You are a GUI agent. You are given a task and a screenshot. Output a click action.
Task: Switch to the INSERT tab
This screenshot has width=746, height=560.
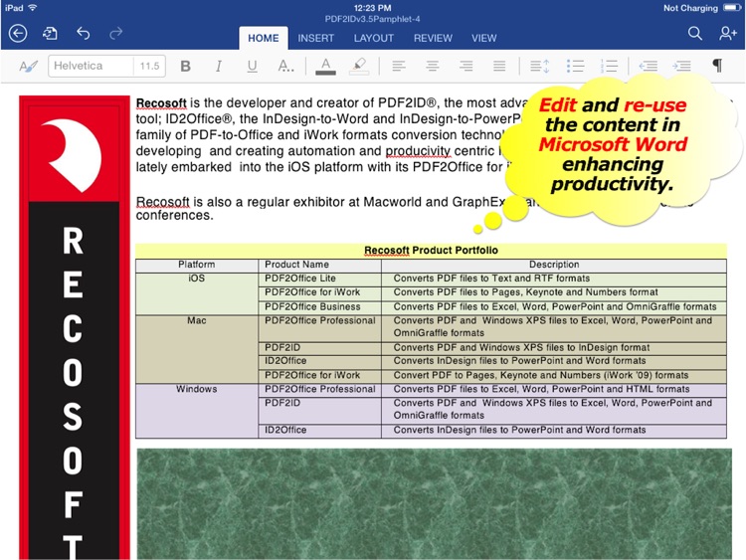click(x=316, y=38)
